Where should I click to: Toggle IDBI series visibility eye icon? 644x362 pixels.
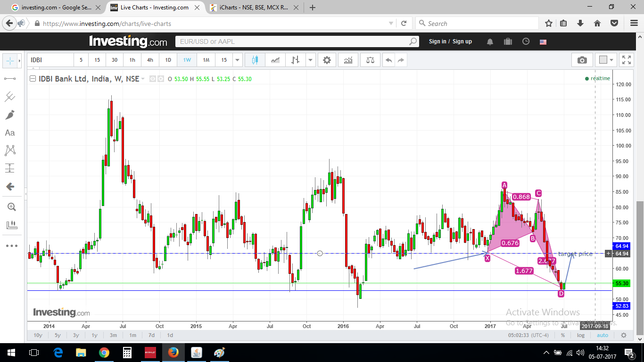tap(153, 79)
